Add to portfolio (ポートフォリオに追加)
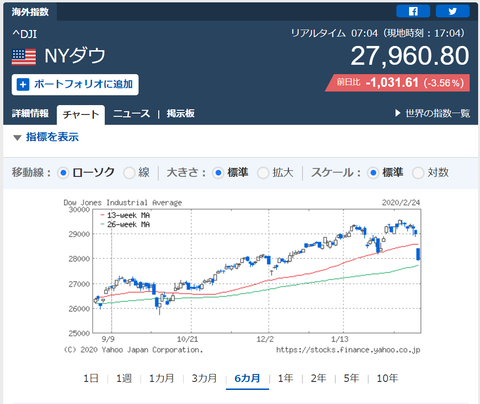This screenshot has height=404, width=480. click(75, 84)
